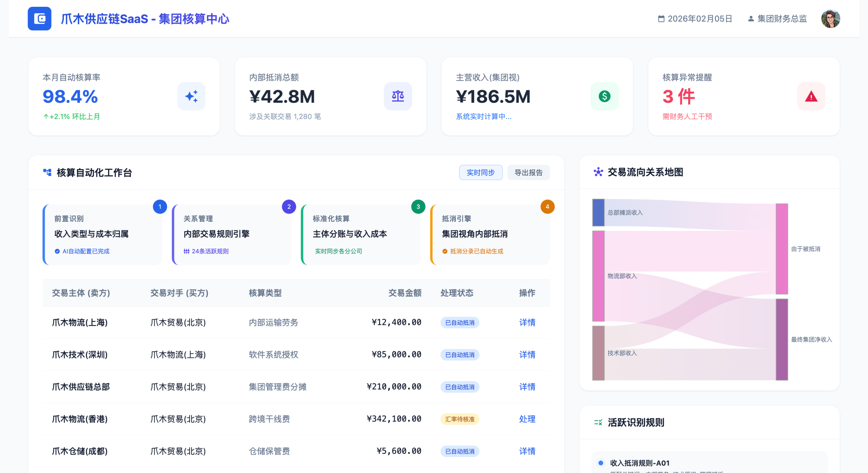Click the red warning triangle icon
868x473 pixels.
coord(811,96)
